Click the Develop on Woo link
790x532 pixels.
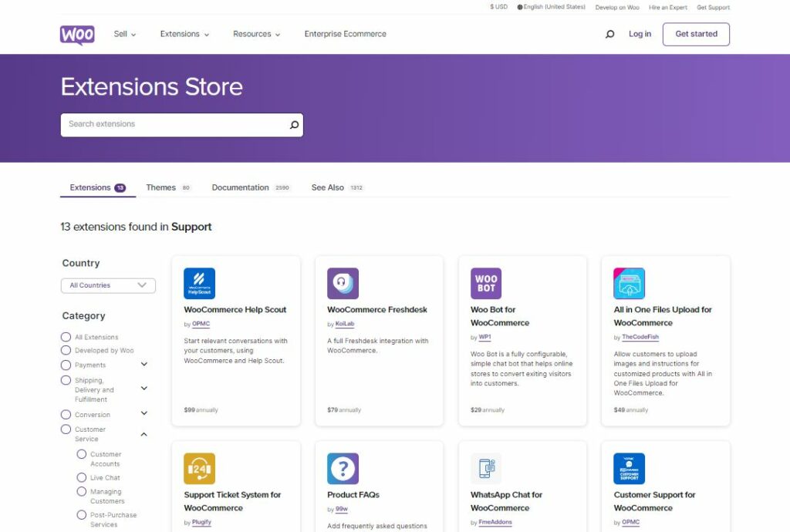[x=617, y=8]
